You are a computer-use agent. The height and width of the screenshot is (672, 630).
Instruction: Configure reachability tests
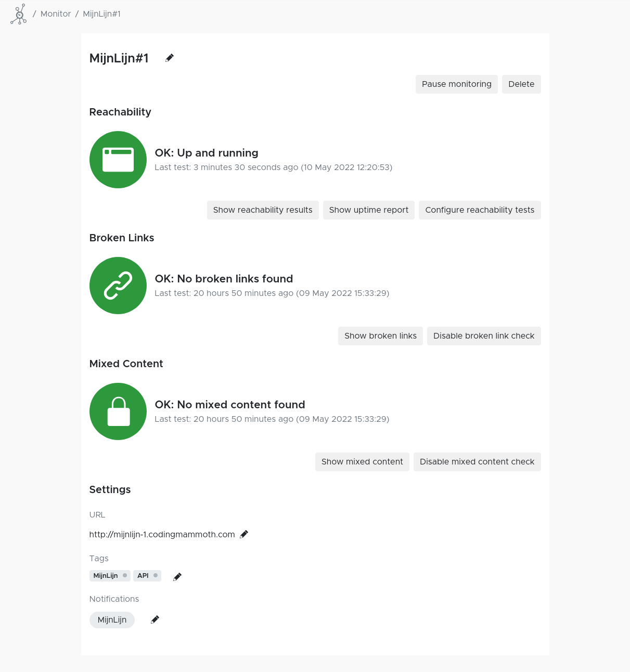coord(480,210)
